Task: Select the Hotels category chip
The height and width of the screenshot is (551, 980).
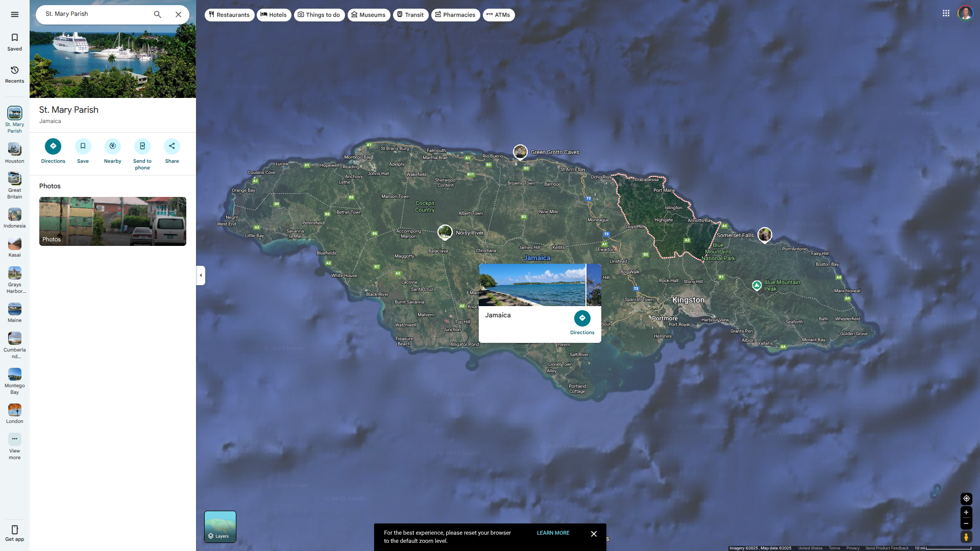Action: coord(274,15)
